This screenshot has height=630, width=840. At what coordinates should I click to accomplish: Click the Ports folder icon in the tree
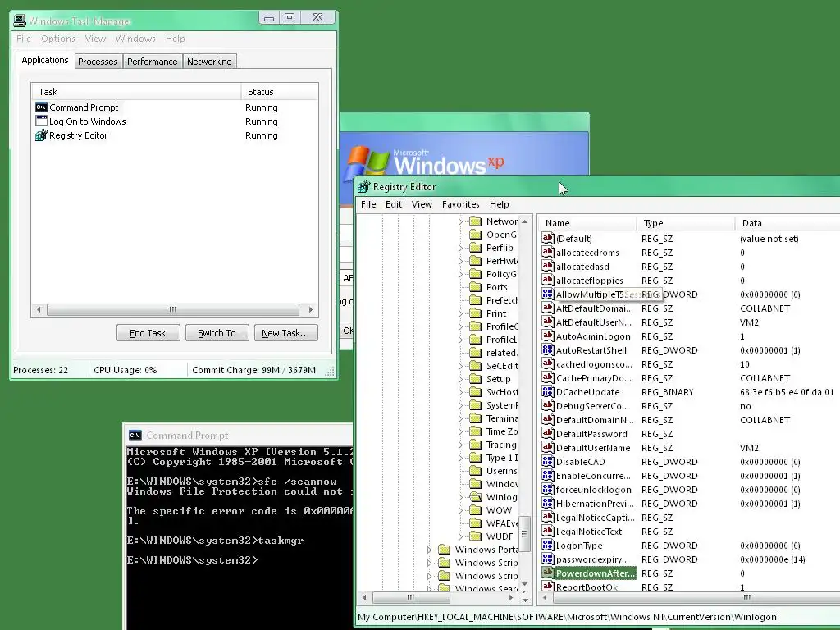[x=476, y=287]
